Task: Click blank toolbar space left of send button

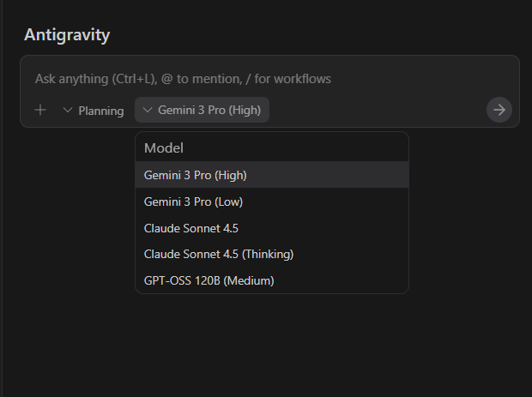Action: 378,110
